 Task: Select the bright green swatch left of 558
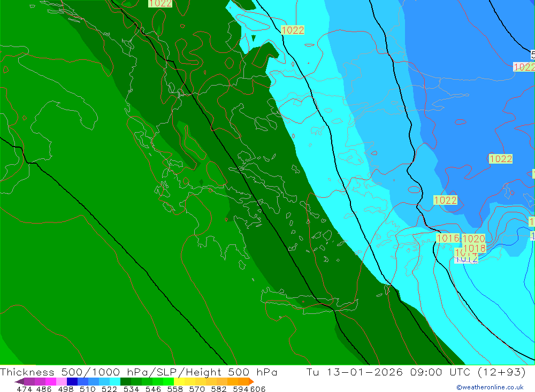pos(169,381)
